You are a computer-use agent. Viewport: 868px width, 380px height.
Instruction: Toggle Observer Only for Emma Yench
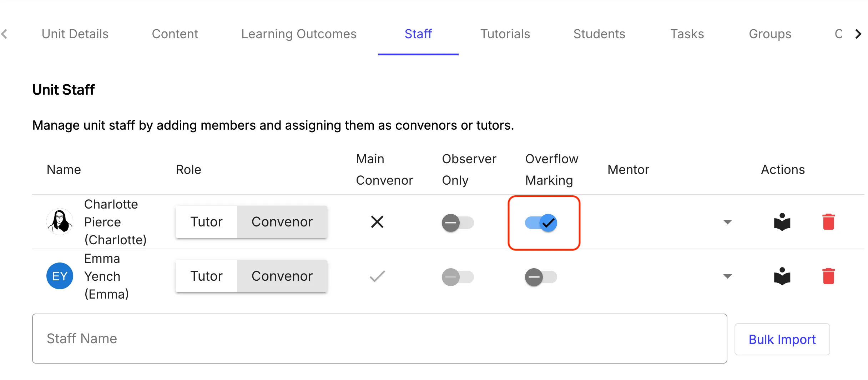(458, 277)
